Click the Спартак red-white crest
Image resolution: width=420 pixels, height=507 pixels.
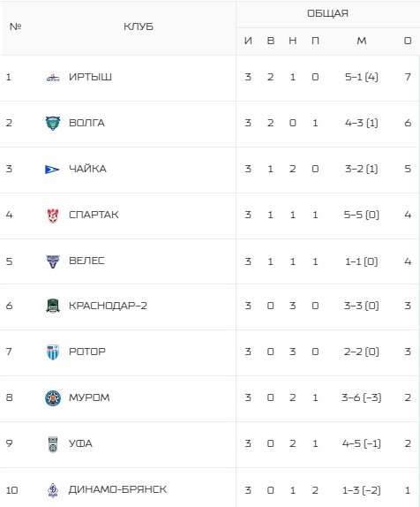53,216
